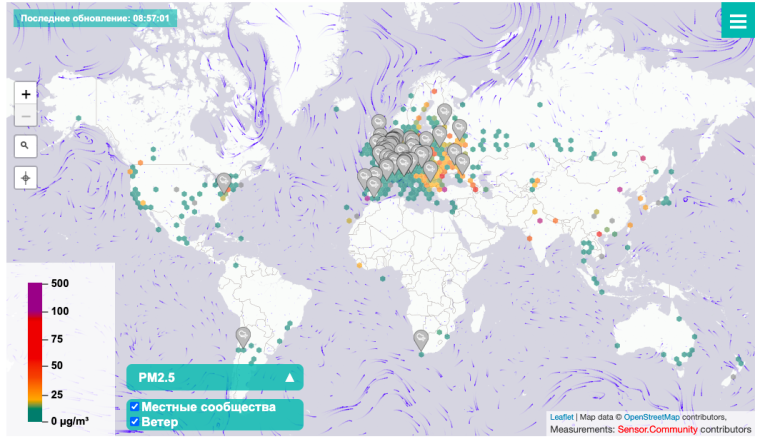Click the 25 µg/m³ orange legend band
This screenshot has width=760, height=444.
(34, 392)
